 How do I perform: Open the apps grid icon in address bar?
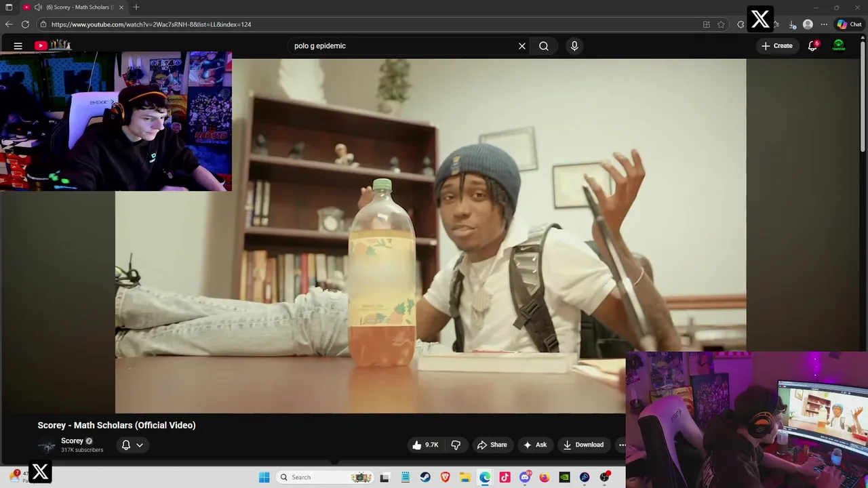click(x=707, y=24)
